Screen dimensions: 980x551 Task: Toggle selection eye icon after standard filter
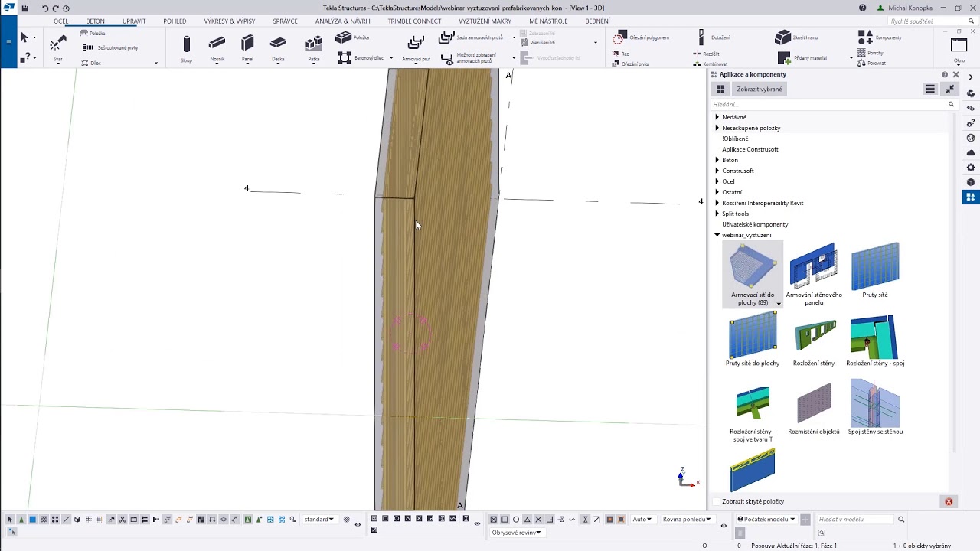click(358, 524)
